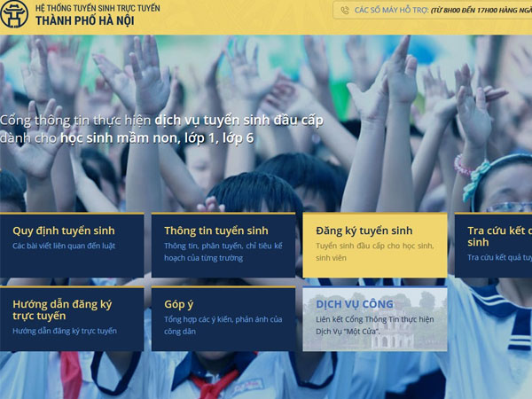Open the 'Hệ thống tuyển sinh trực tuyến' header title
Screen dimensions: 532x399
(98, 7)
